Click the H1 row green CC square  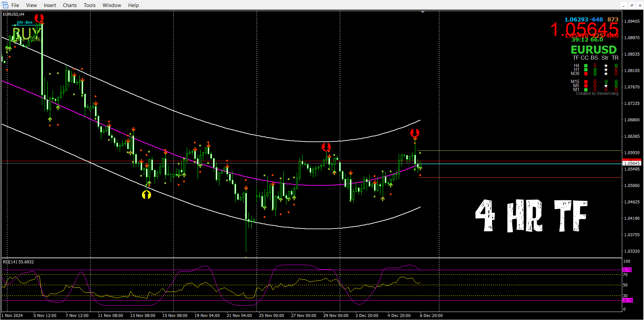click(x=586, y=70)
